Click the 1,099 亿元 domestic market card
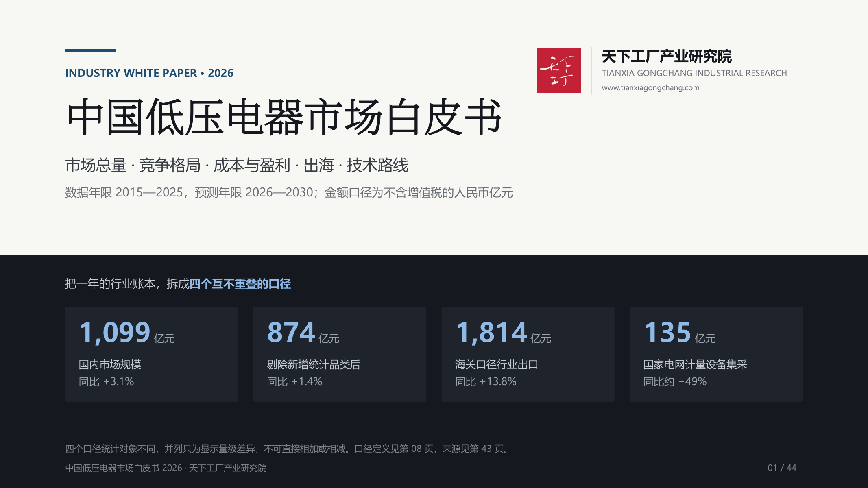Viewport: 868px width, 488px height. pos(151,354)
